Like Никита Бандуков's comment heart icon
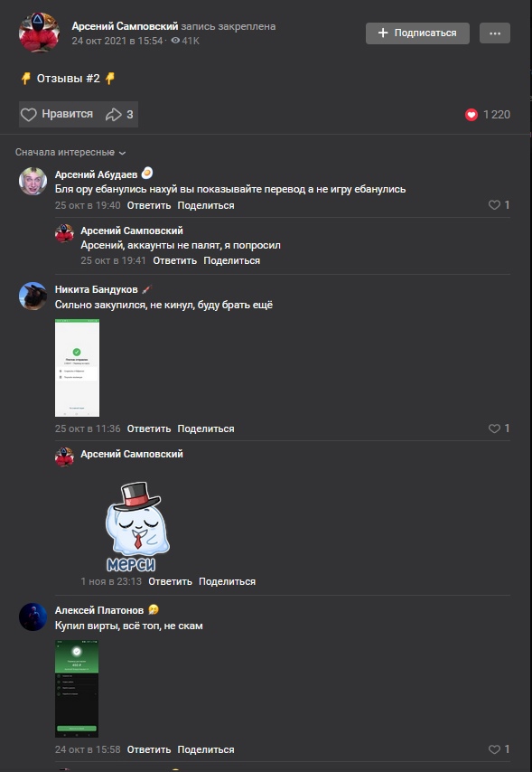The image size is (532, 772). [x=494, y=428]
